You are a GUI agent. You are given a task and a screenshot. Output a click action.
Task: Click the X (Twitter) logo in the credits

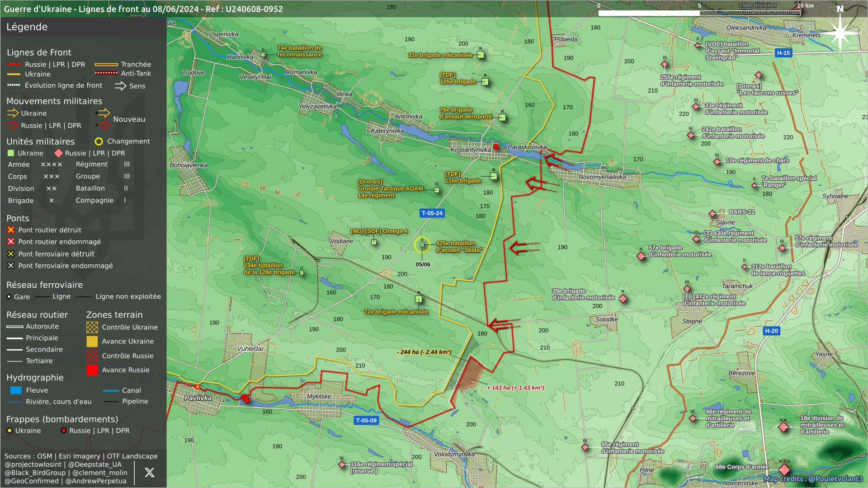149,473
